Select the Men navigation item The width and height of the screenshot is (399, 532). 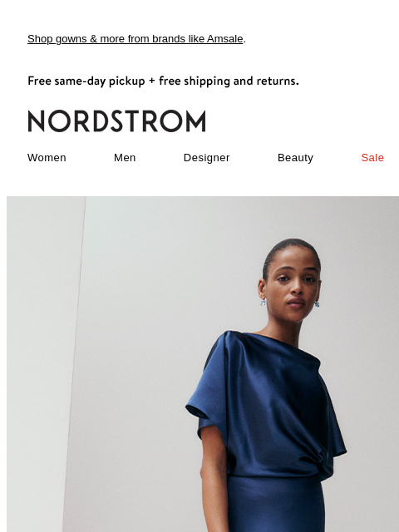(125, 158)
